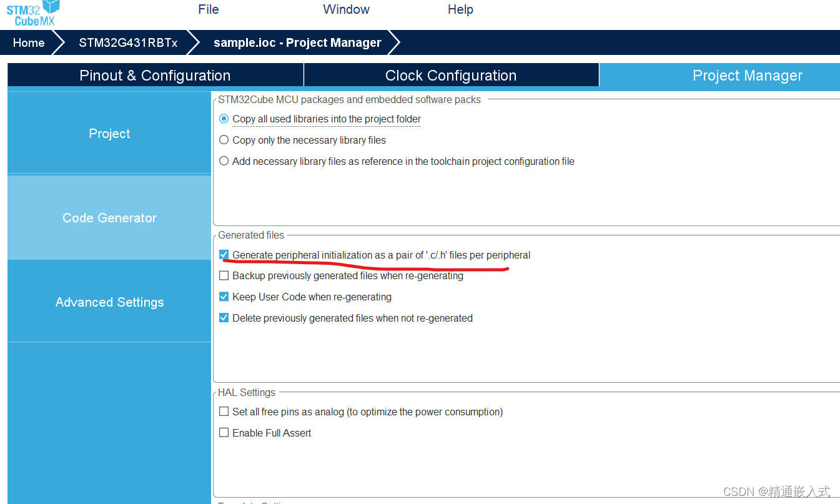Select Copy only the necessary library files
This screenshot has height=504, width=840.
(x=224, y=140)
